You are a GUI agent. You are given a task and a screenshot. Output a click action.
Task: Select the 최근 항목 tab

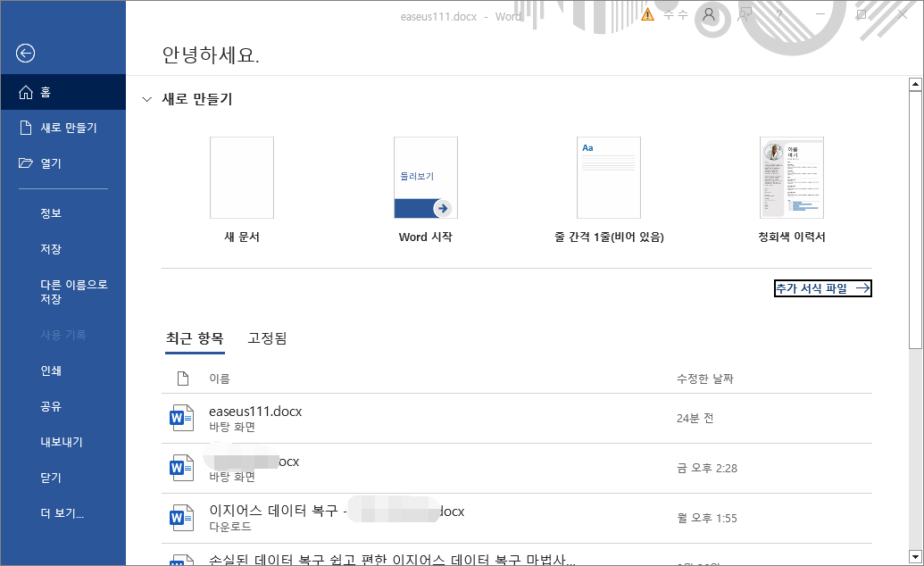[195, 339]
